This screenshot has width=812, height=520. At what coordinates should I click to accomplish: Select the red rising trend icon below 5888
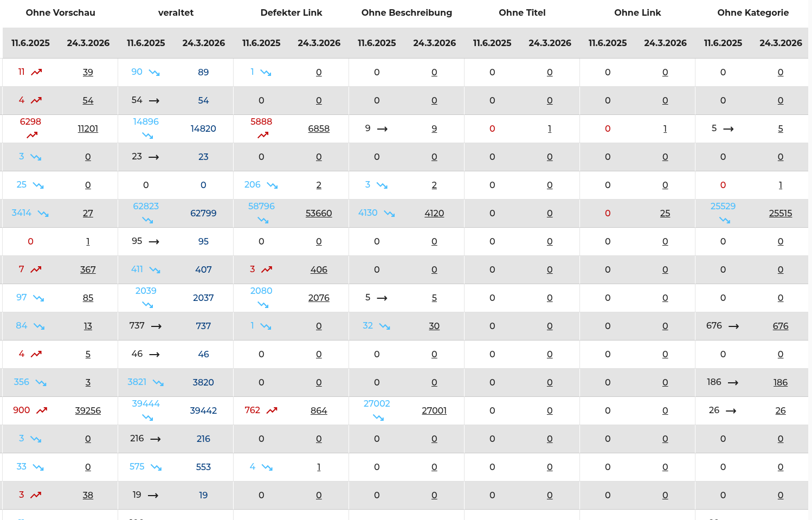pyautogui.click(x=263, y=135)
